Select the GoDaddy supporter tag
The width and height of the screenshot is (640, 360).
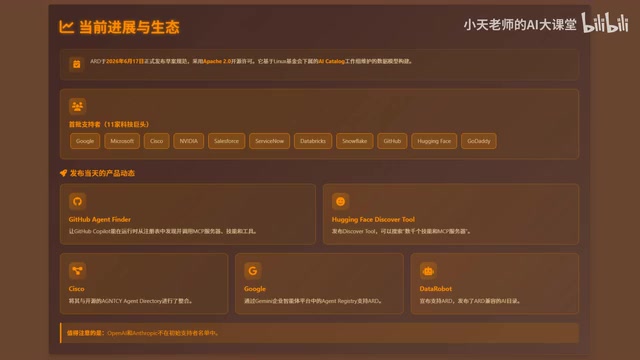tap(479, 141)
